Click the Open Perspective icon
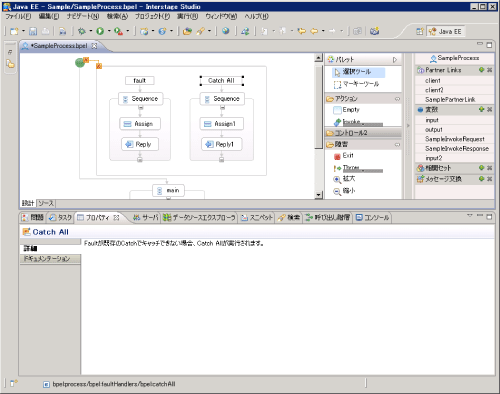Viewport: 500px width, 394px height. point(420,31)
